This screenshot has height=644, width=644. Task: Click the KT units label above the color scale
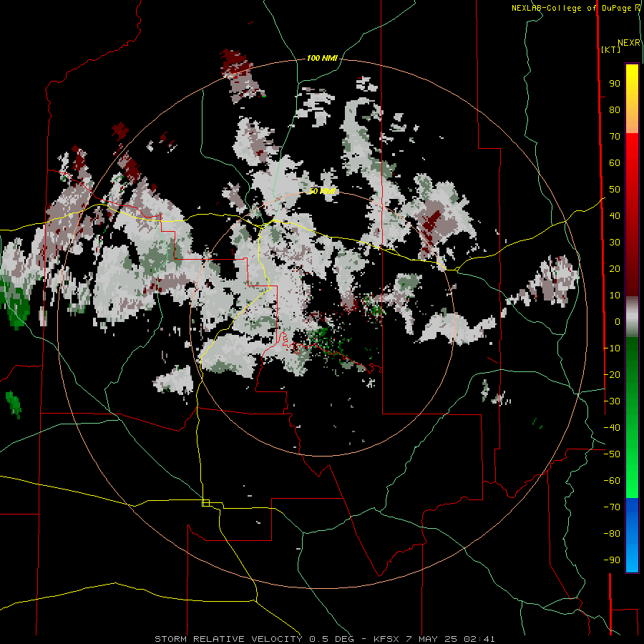(611, 49)
